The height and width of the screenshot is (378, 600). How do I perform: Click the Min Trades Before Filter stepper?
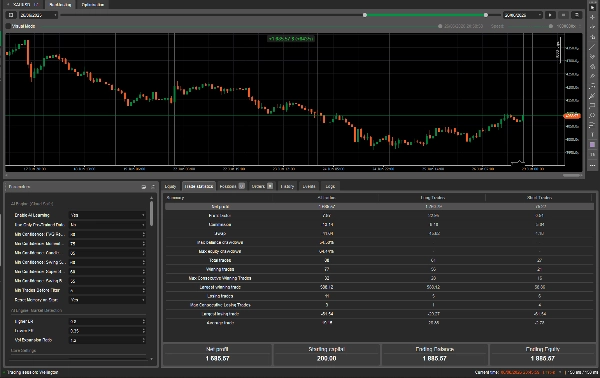(143, 290)
